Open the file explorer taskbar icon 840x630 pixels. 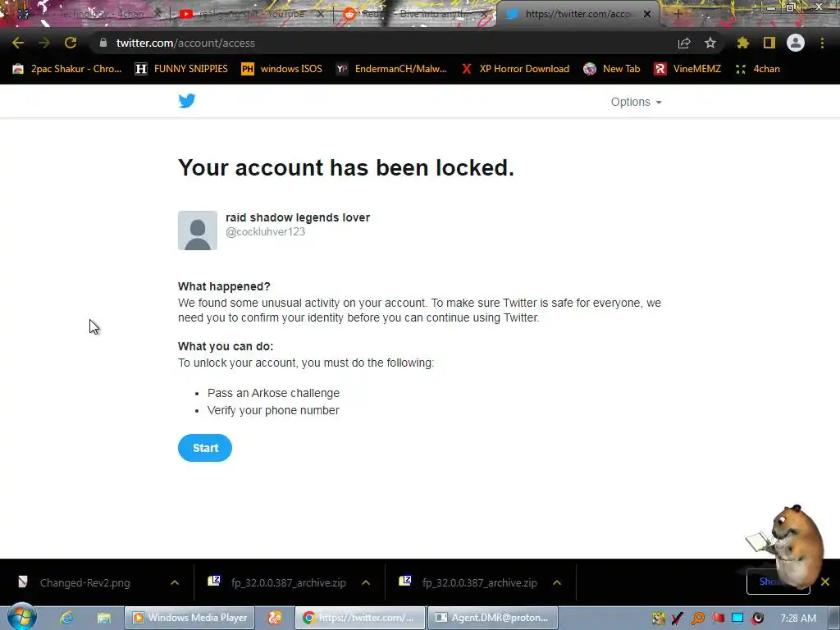click(104, 618)
